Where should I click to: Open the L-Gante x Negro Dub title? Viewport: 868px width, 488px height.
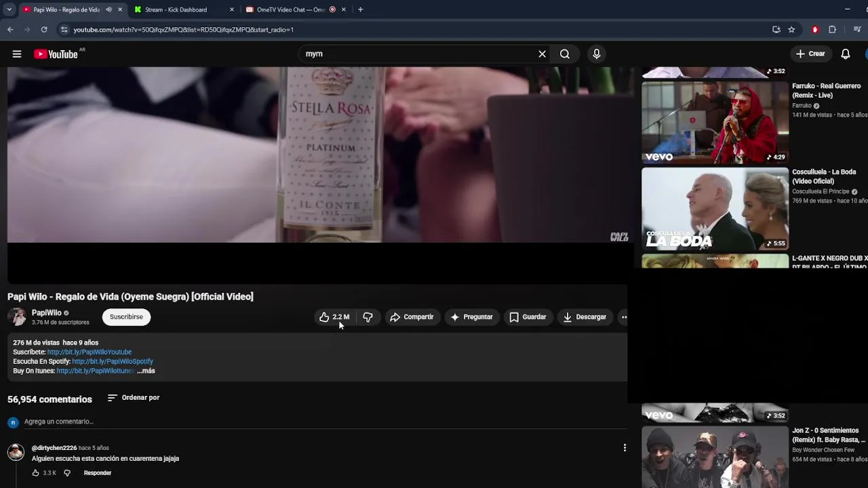[x=830, y=262]
